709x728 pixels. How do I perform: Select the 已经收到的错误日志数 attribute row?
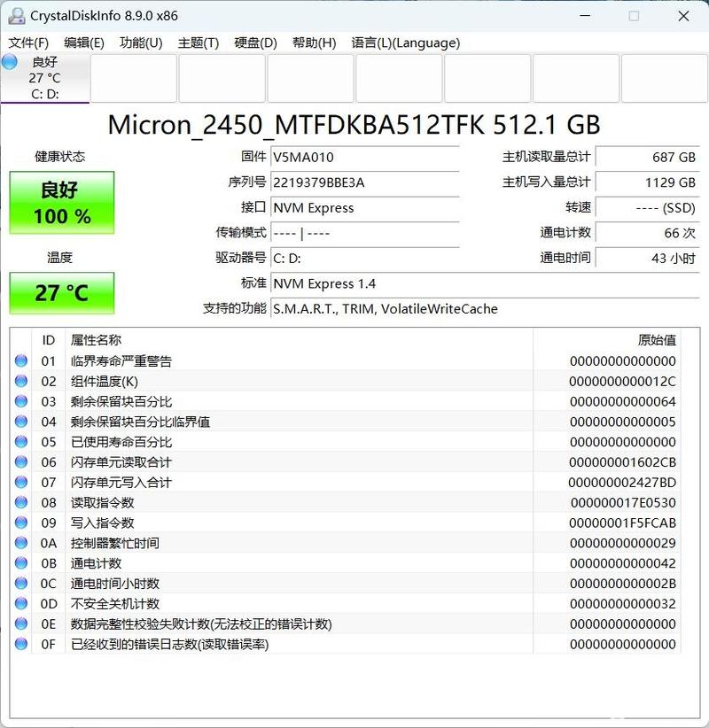(347, 644)
